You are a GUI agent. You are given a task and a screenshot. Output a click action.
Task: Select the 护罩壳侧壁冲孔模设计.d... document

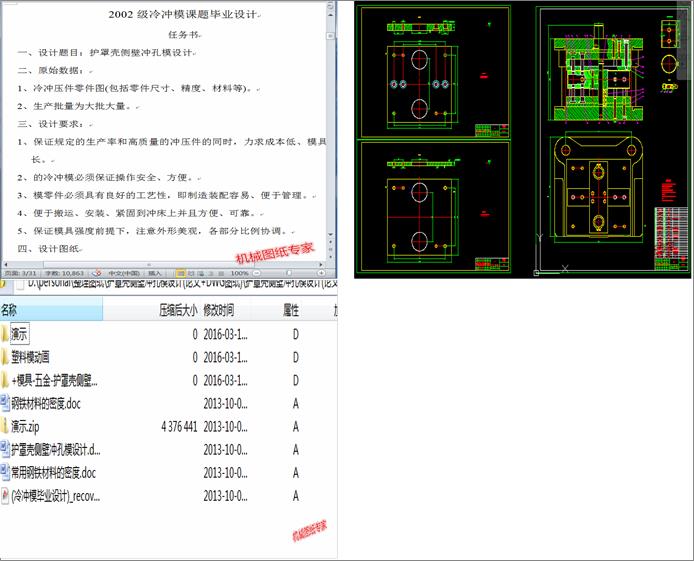point(56,450)
